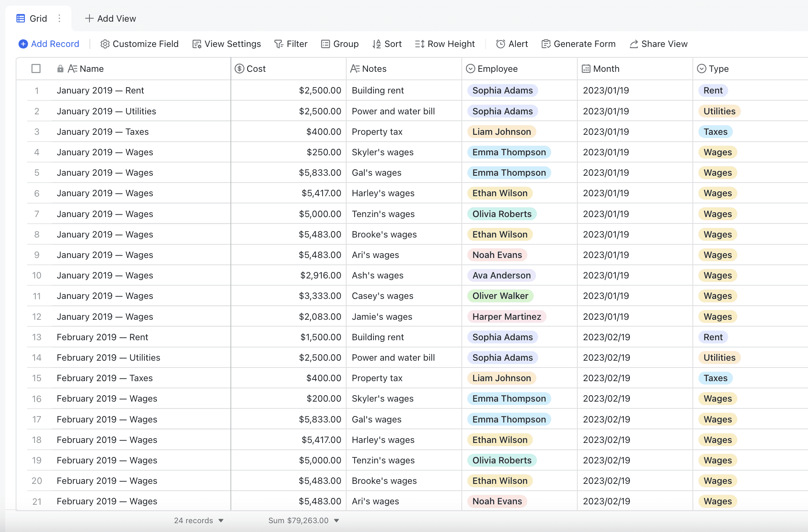Click the Add Record plus icon

(23, 44)
